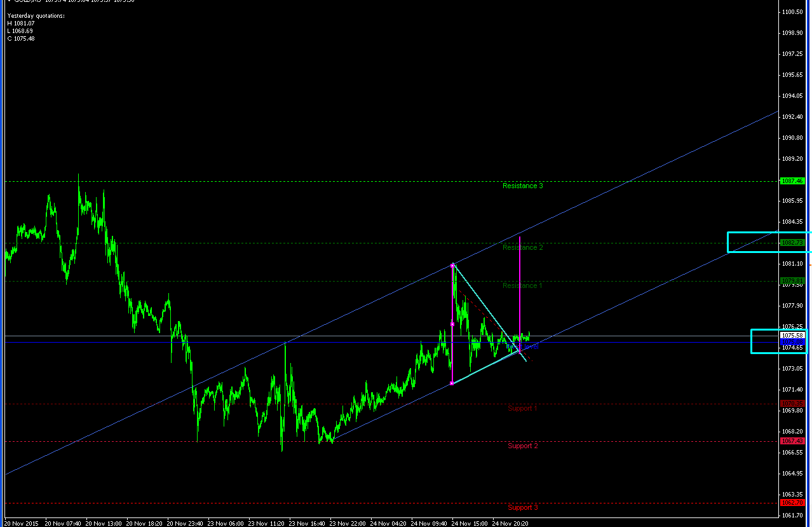Select the 1062.70 red price tag
The image size is (812, 527).
(792, 503)
